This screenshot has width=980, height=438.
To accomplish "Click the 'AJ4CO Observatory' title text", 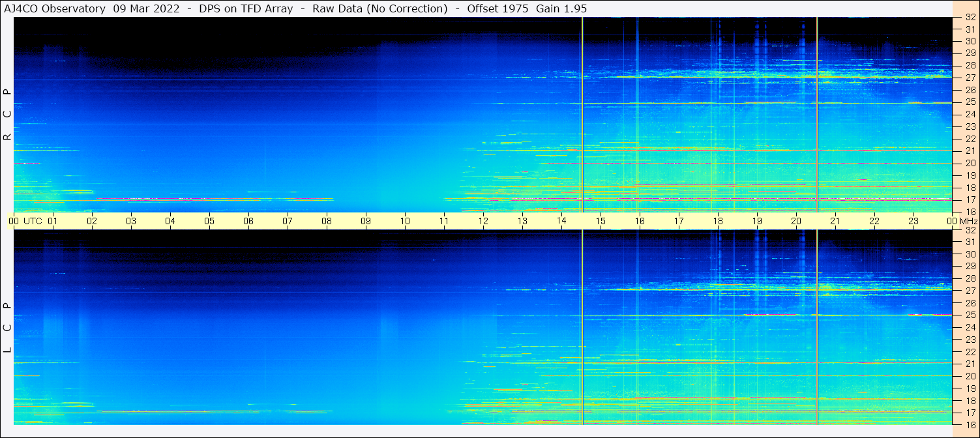I will point(55,8).
